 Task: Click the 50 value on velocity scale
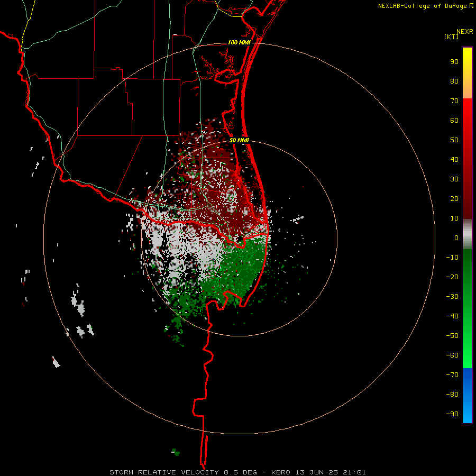tap(454, 140)
